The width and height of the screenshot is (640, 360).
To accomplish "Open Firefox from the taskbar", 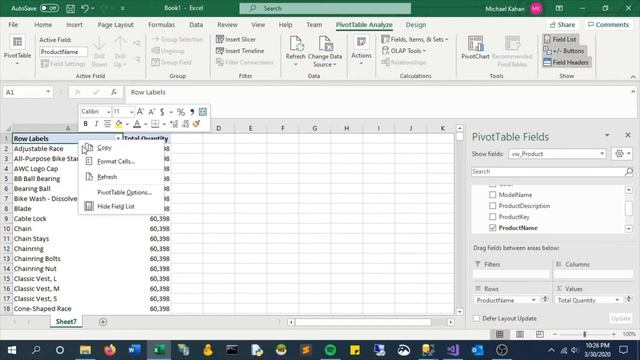I will (x=110, y=350).
